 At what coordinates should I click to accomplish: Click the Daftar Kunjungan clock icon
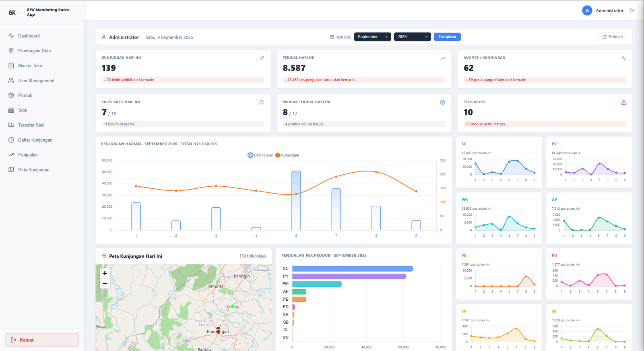(11, 140)
